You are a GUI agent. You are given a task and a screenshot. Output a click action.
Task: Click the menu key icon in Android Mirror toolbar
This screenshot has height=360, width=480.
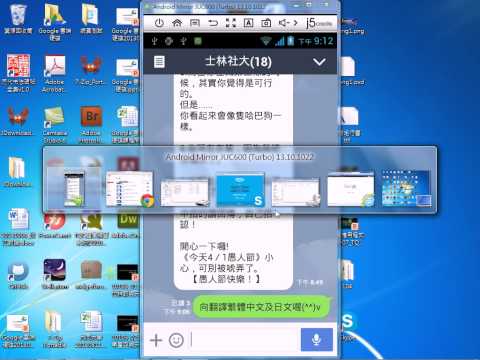(195, 23)
